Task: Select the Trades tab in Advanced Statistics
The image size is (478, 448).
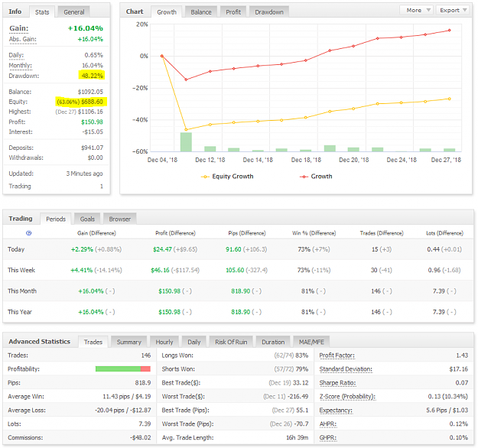Action: 93,342
